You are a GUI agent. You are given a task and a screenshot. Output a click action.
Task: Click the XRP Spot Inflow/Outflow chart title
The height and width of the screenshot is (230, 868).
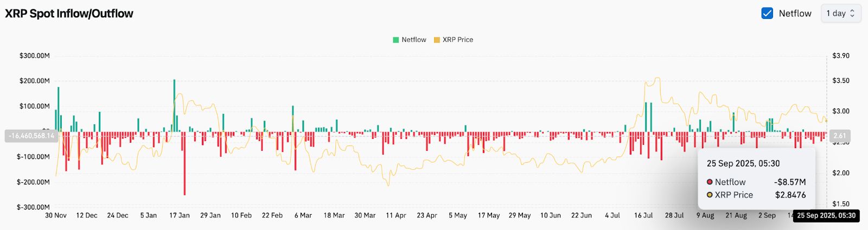[x=69, y=14]
